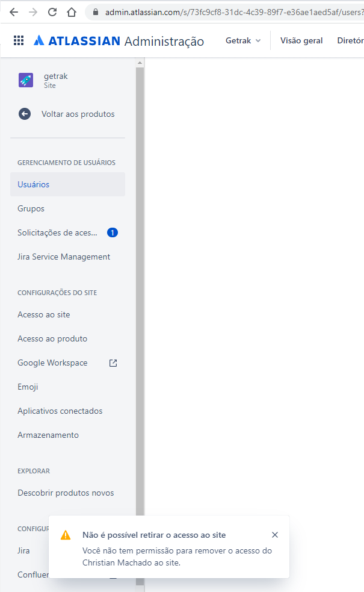Open Descobrir produtos novos
Viewport: 364px width, 592px height.
coord(67,493)
